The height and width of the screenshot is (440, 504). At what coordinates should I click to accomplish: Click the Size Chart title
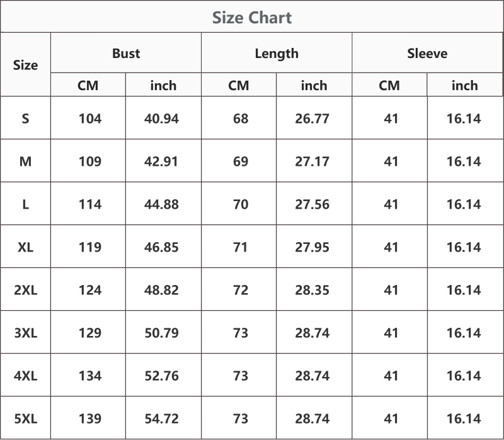pyautogui.click(x=252, y=18)
